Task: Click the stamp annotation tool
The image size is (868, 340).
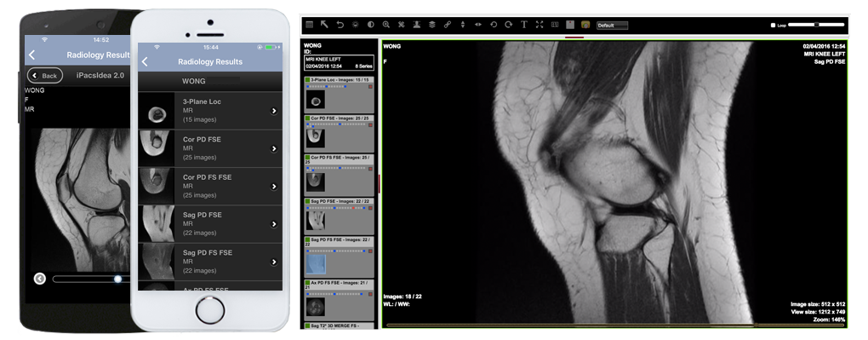Action: [x=417, y=25]
